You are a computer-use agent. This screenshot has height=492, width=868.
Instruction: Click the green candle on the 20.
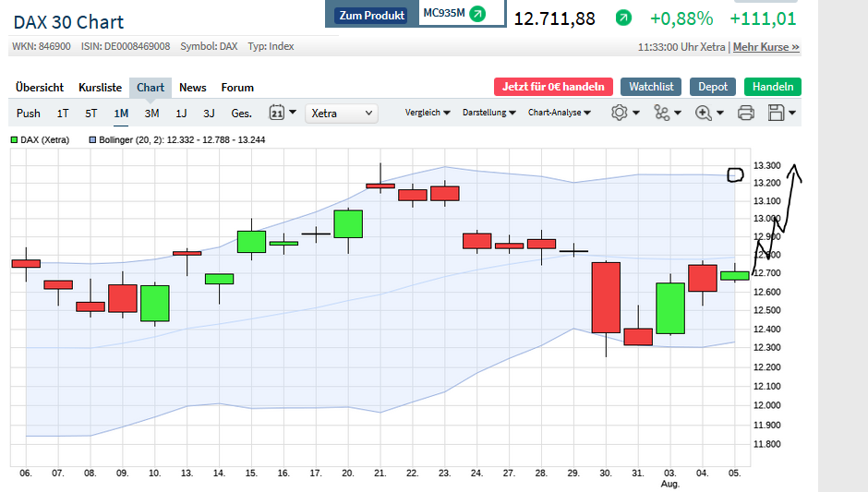348,224
